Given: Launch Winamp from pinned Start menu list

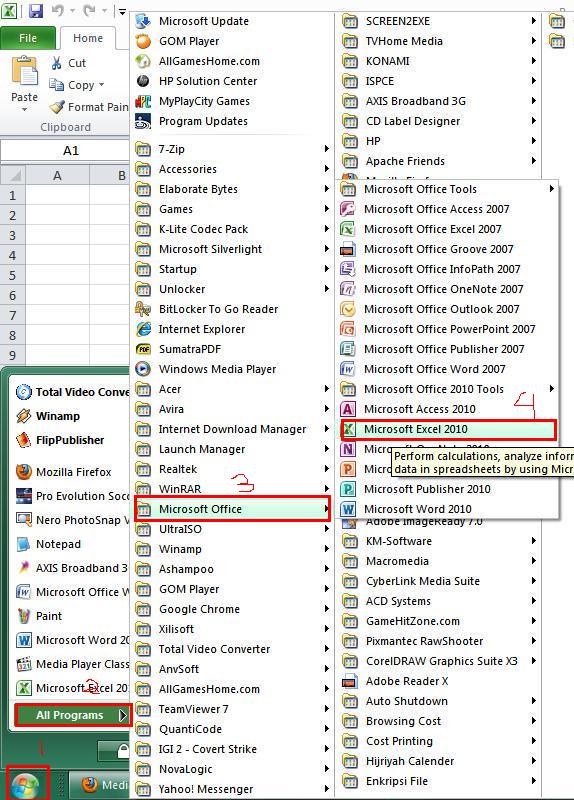Looking at the screenshot, I should click(48, 416).
